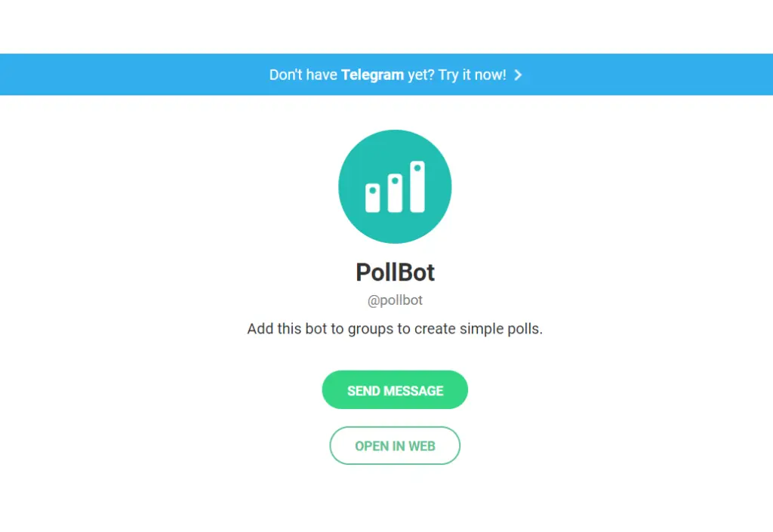Click the dot atop the middle avatar bar

click(x=395, y=180)
